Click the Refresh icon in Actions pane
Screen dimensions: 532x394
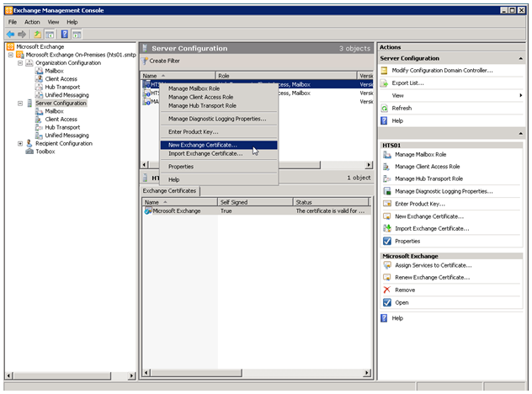[384, 109]
